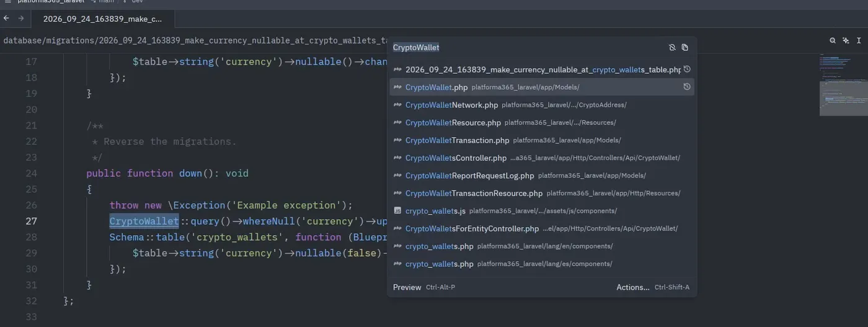
Task: Open CryptoWalletsController.php result
Action: click(542, 158)
